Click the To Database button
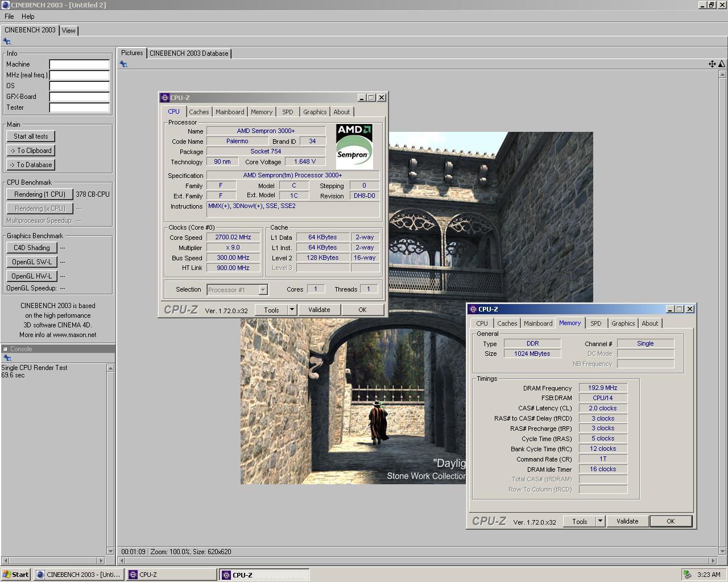 click(31, 165)
